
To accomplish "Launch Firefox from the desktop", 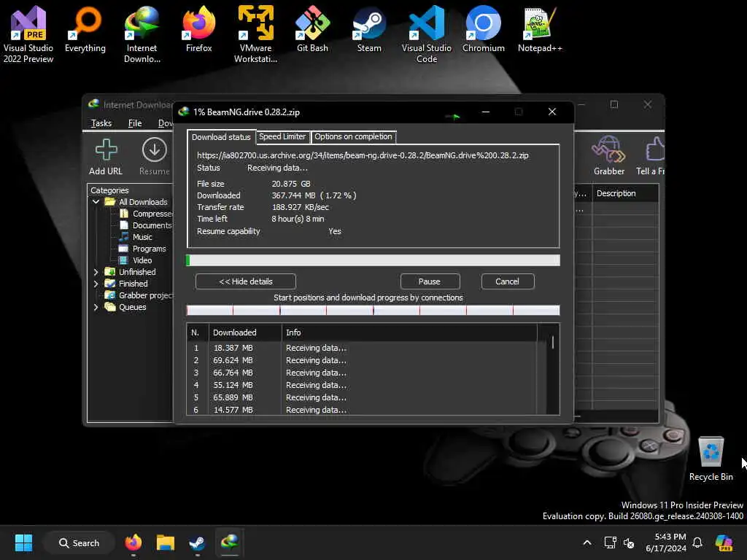I will 198,29.
